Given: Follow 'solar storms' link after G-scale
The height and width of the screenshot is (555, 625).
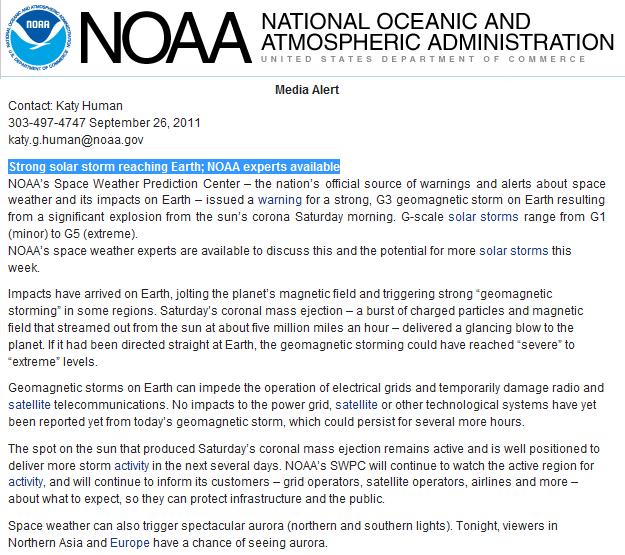Looking at the screenshot, I should coord(483,217).
